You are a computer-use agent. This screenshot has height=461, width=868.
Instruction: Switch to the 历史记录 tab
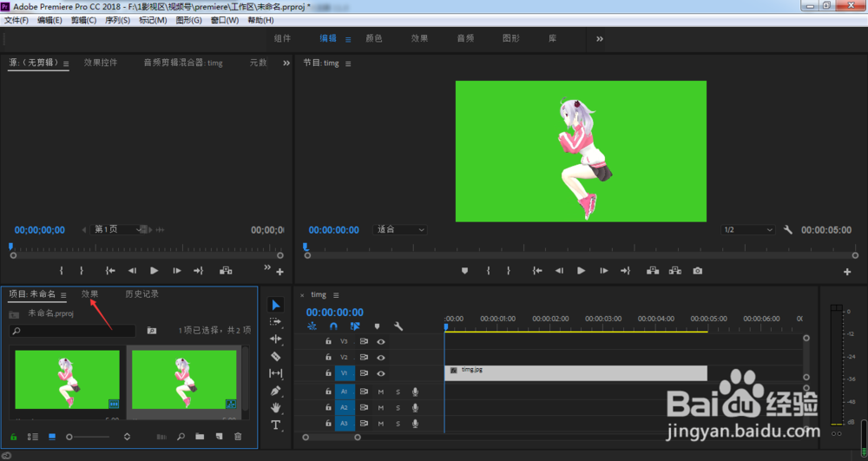click(x=141, y=293)
